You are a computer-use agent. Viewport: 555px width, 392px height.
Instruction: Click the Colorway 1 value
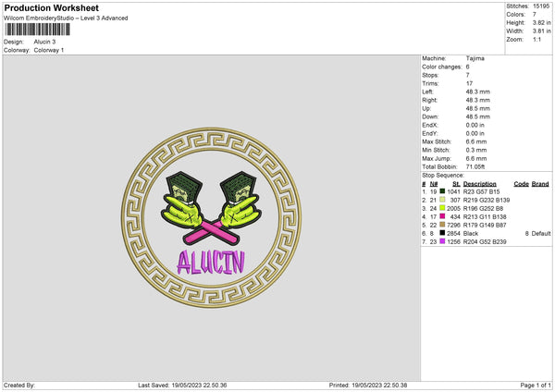click(49, 50)
